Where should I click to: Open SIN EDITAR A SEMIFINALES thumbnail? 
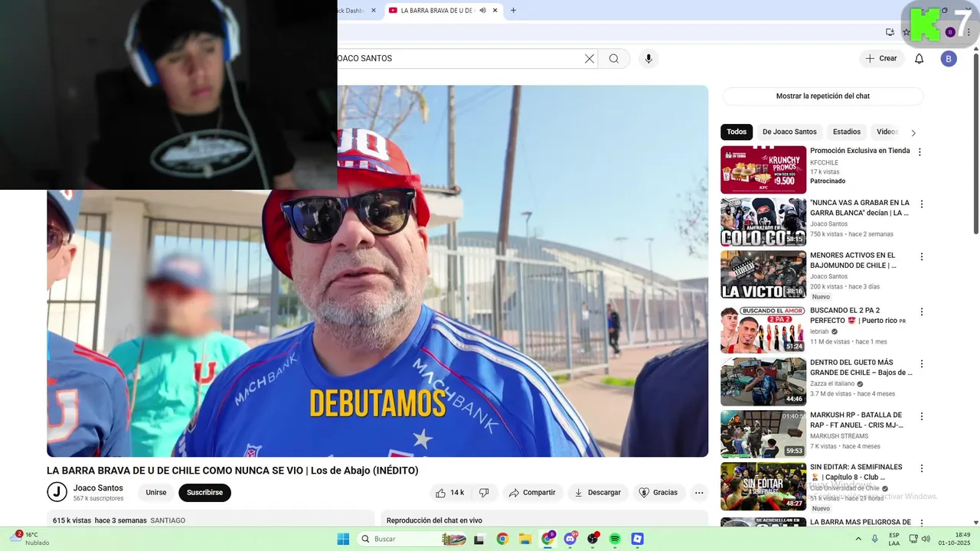pos(763,486)
